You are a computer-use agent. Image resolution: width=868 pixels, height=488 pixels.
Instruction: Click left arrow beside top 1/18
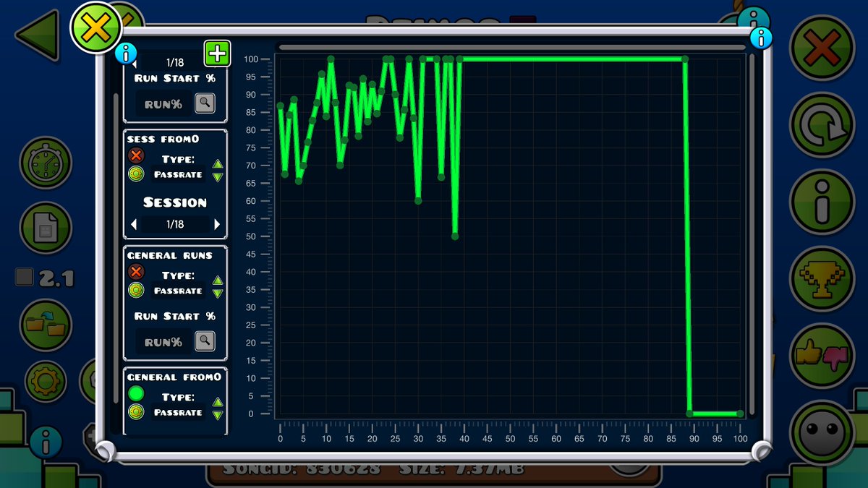[x=134, y=64]
